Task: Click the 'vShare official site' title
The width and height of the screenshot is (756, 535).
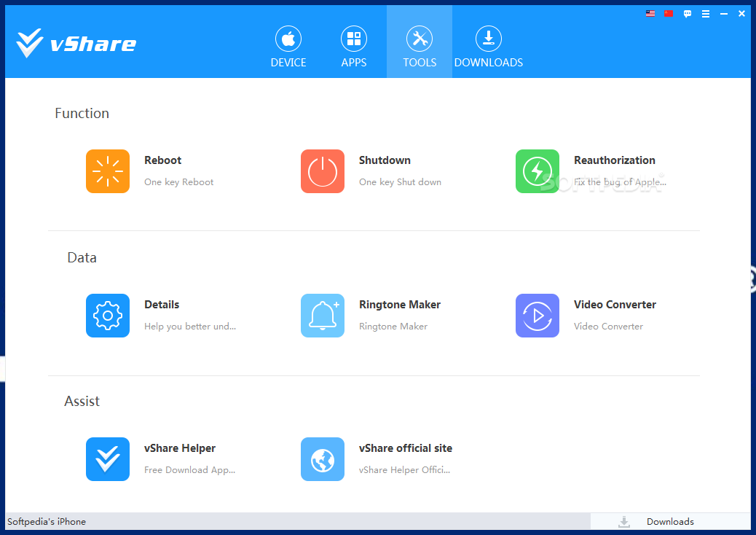Action: [406, 448]
